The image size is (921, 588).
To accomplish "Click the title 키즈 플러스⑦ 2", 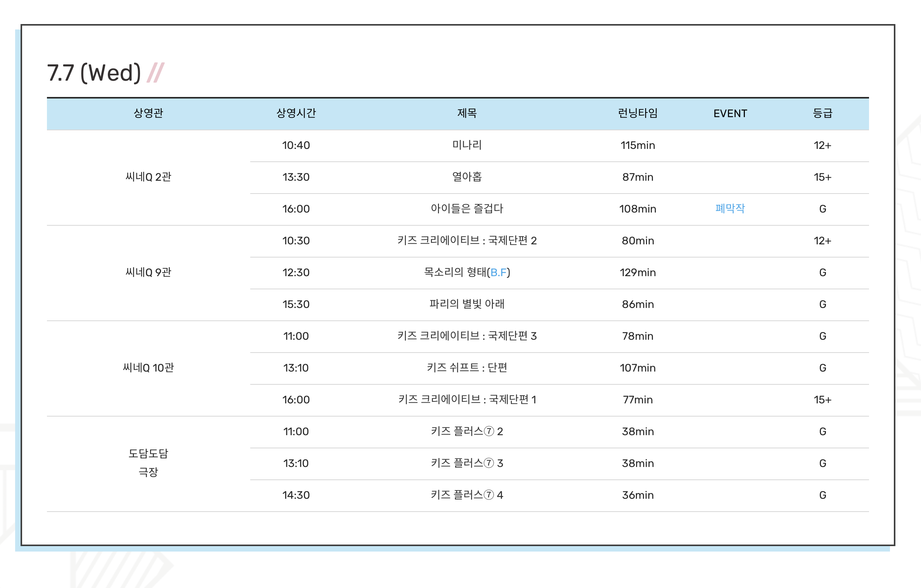I will point(467,431).
